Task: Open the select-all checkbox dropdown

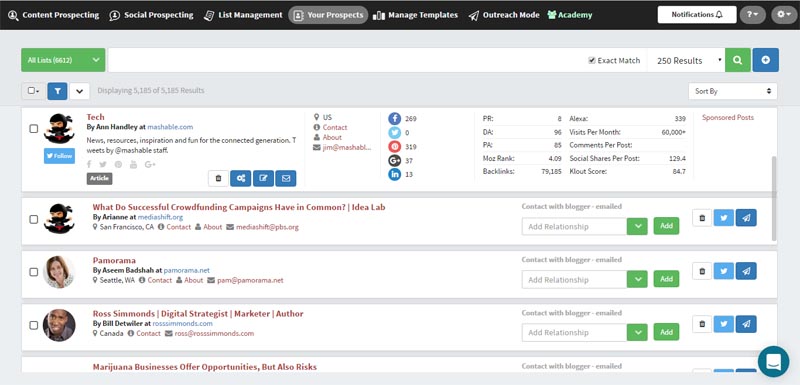Action: click(33, 91)
